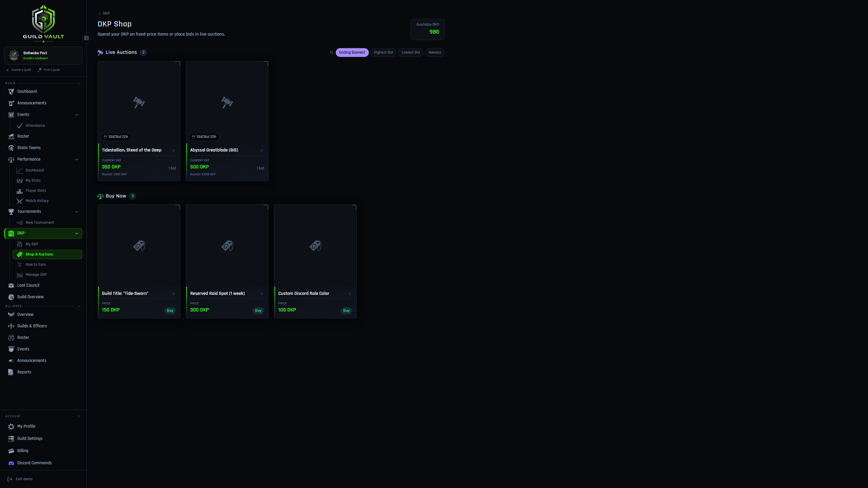Open the Saltwake Pact guild switcher
The width and height of the screenshot is (868, 488).
coord(43,56)
